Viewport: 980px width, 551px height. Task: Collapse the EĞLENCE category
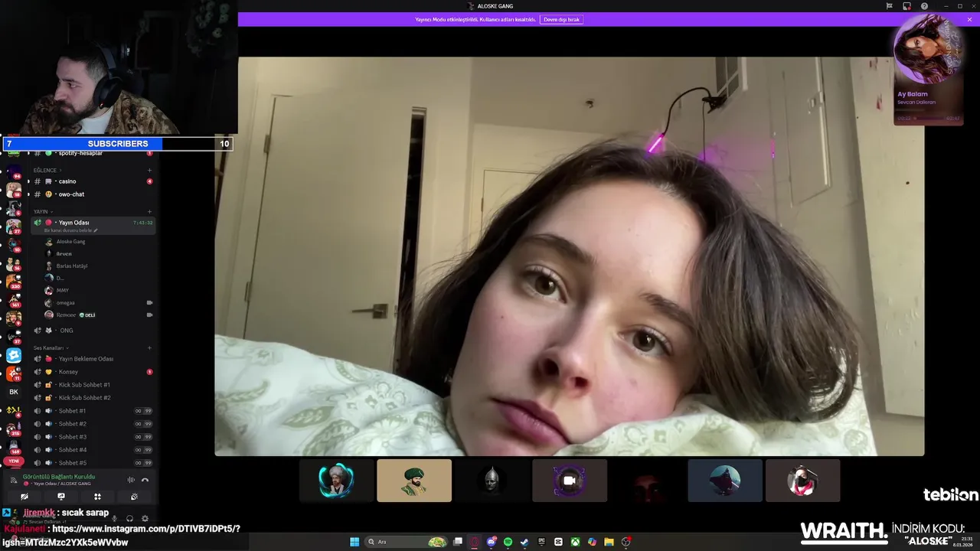(x=47, y=170)
